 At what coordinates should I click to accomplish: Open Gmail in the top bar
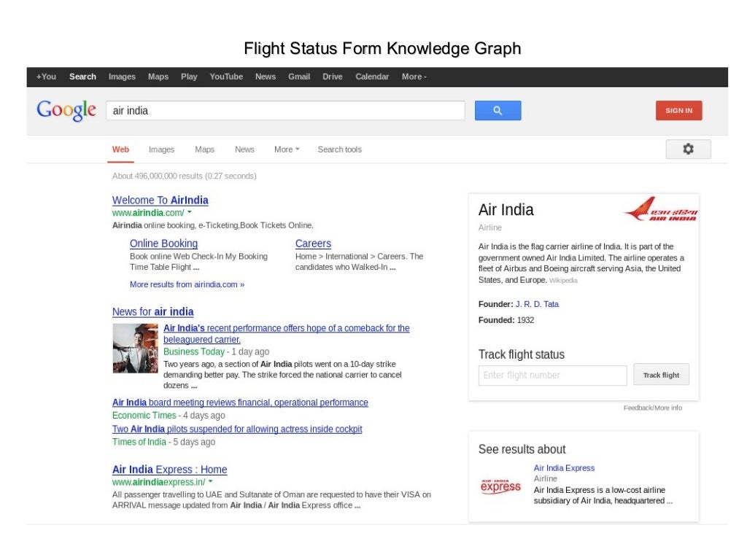tap(299, 77)
